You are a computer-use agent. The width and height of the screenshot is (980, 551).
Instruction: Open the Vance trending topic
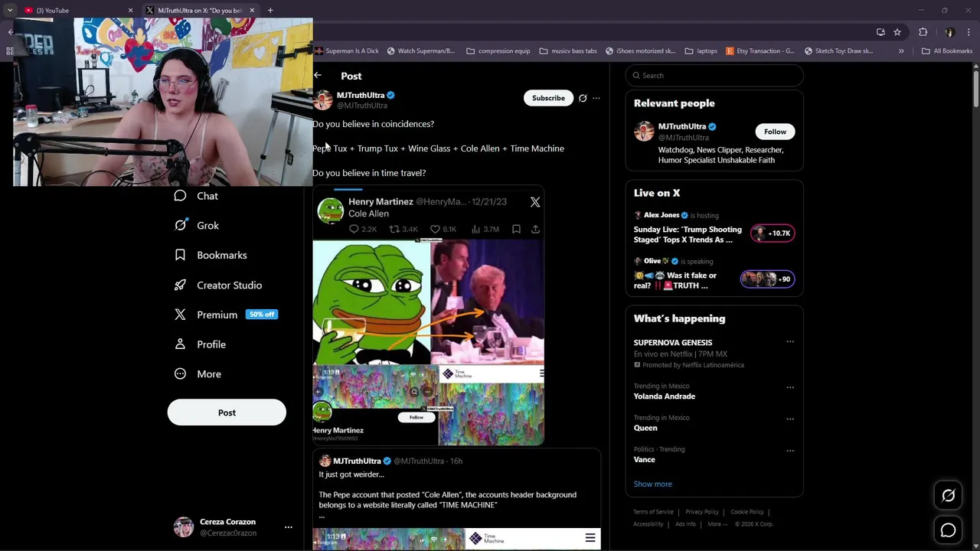[x=644, y=459]
